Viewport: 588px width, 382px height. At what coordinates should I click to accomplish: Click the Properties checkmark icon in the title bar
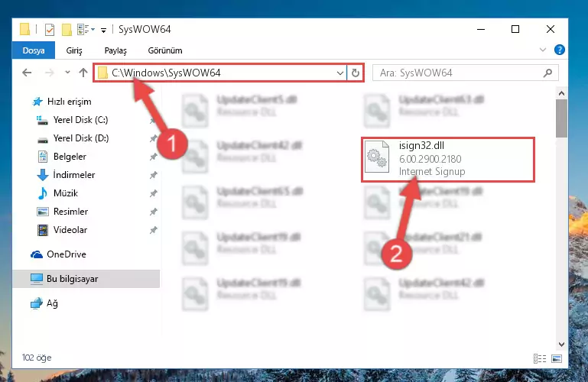tap(50, 29)
